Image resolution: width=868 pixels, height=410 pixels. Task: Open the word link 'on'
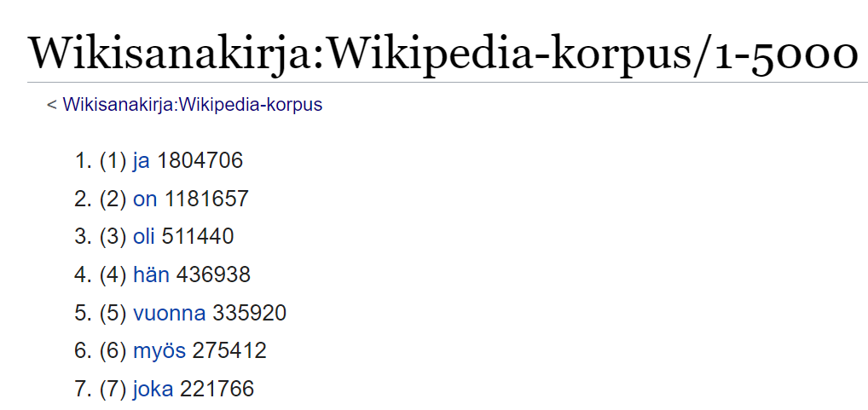[145, 199]
